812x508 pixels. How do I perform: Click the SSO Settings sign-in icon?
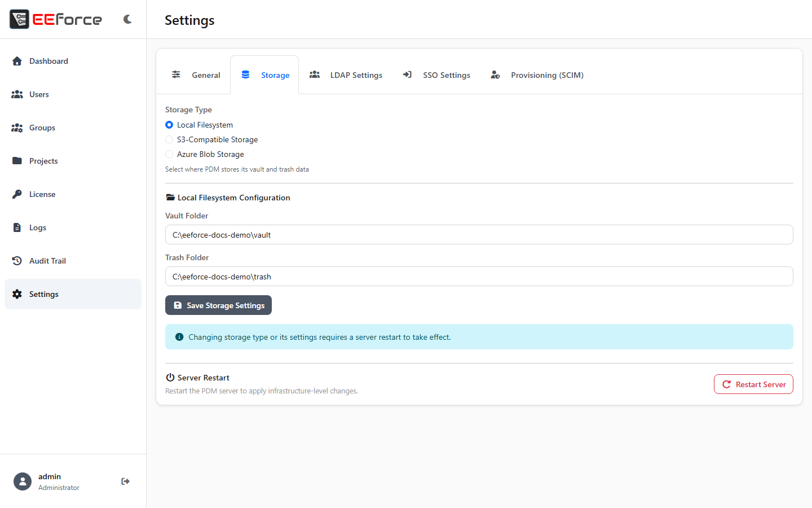407,75
